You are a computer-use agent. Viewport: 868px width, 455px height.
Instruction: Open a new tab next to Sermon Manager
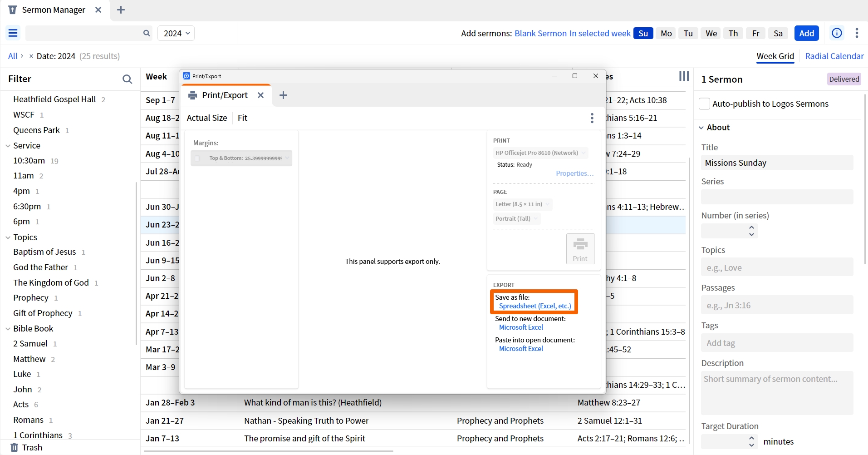(121, 10)
